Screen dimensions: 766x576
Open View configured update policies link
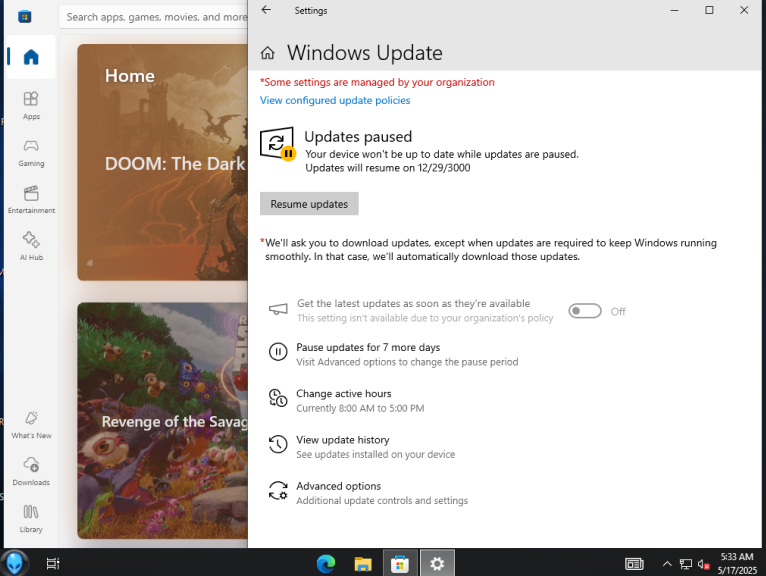[335, 100]
